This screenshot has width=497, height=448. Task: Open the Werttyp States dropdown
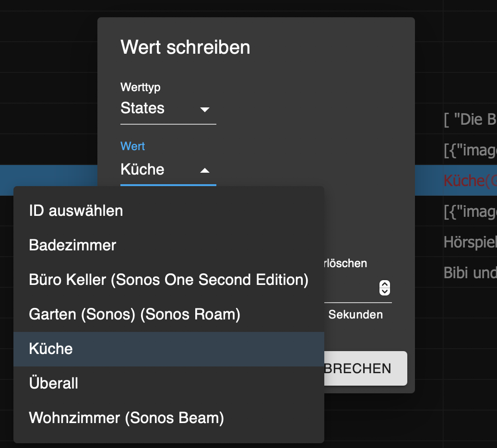(x=168, y=108)
